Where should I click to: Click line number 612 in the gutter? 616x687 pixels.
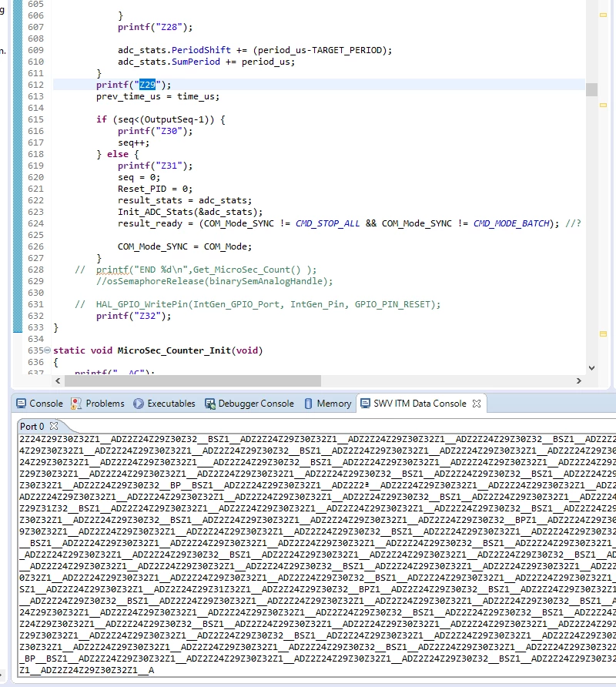point(35,85)
